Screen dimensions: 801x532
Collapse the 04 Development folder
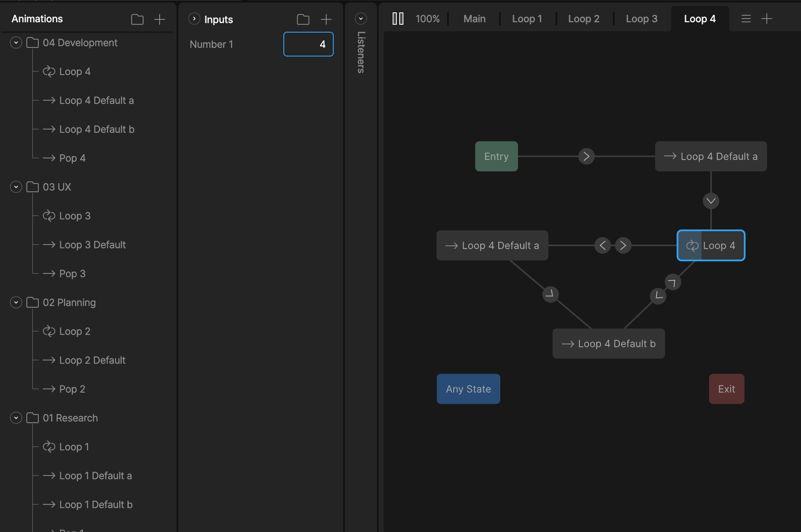[x=16, y=42]
